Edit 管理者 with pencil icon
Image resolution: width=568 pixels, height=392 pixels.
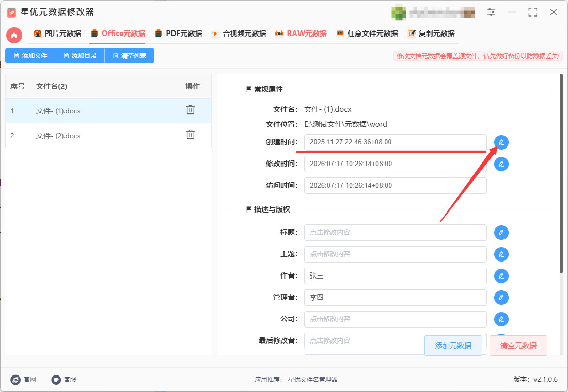click(501, 298)
